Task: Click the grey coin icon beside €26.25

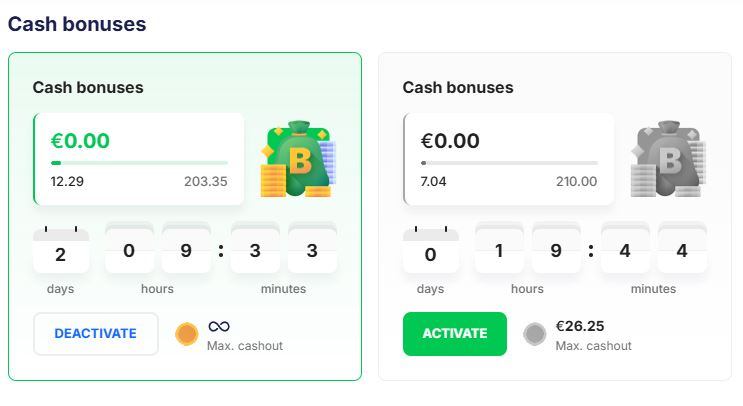Action: [x=535, y=334]
